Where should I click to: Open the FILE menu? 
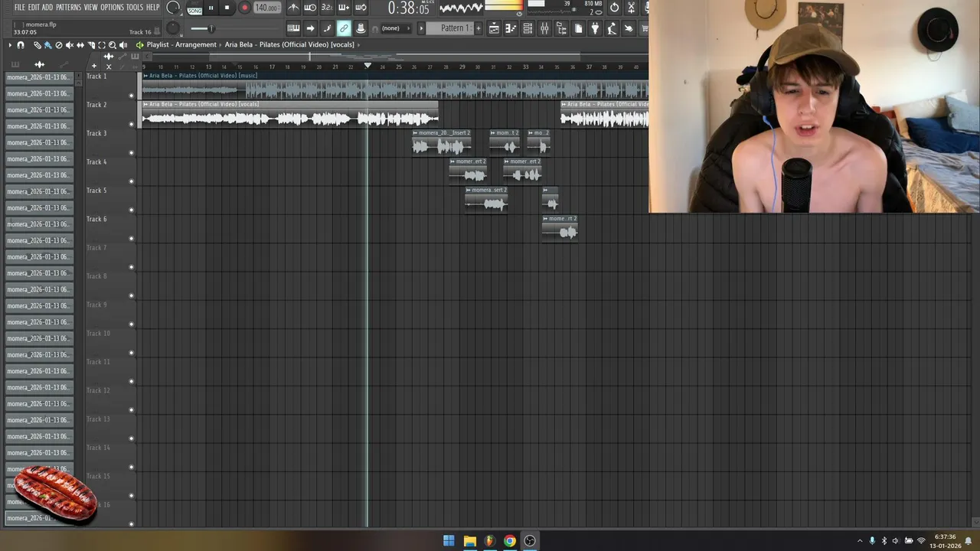tap(20, 8)
